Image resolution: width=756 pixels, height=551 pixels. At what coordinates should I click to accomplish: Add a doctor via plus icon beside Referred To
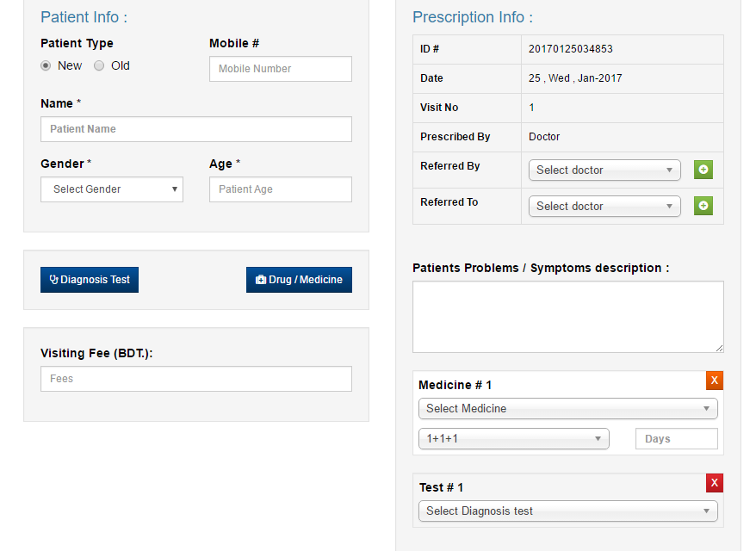(x=703, y=206)
